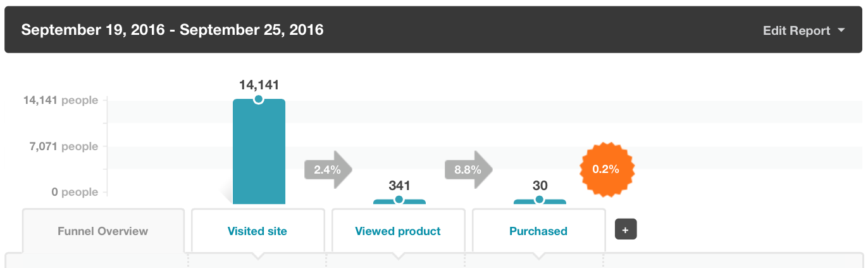Click the marker dot atop Visited site bar

pos(259,99)
